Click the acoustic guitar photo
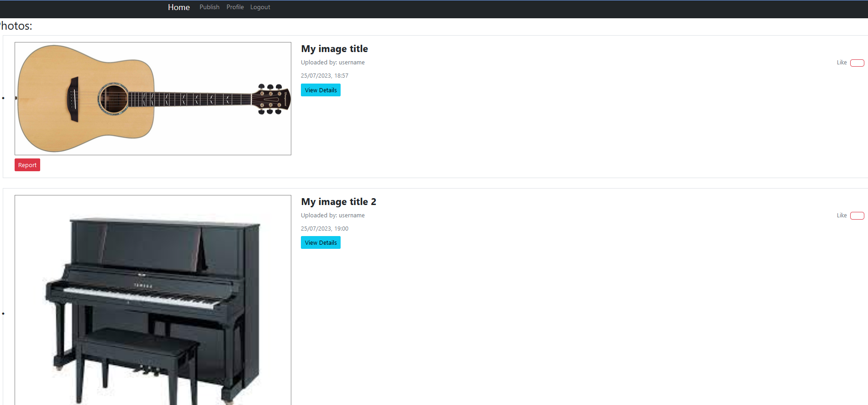The width and height of the screenshot is (868, 405). click(x=153, y=99)
